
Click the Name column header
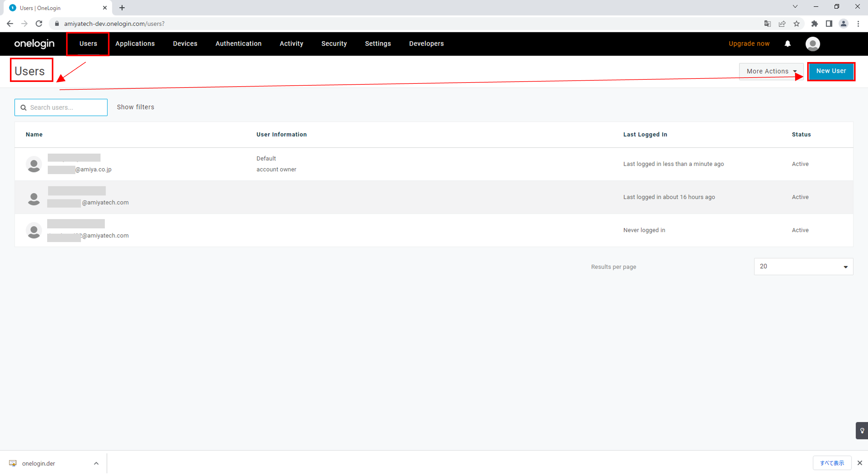[x=34, y=134]
